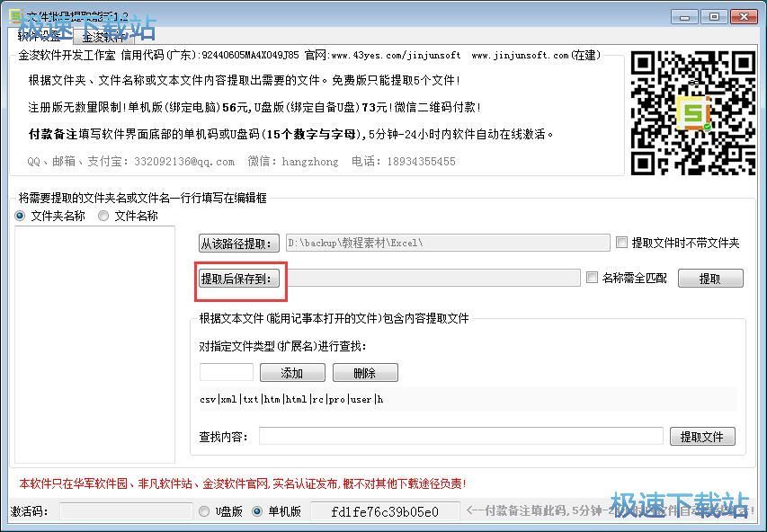Image resolution: width=767 pixels, height=532 pixels.
Task: Click the machine code fd1fe76c39b05e0 field
Action: point(385,511)
